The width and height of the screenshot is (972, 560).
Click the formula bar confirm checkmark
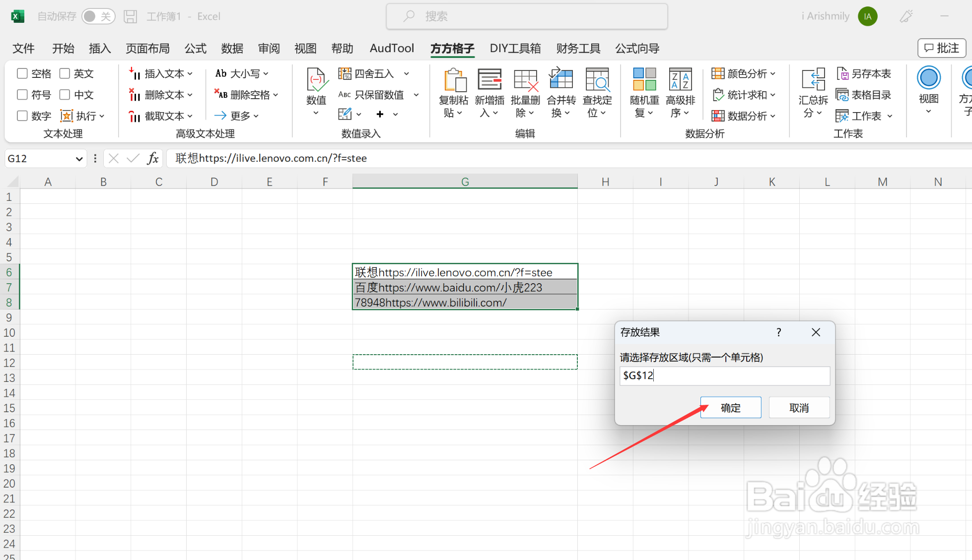tap(133, 158)
